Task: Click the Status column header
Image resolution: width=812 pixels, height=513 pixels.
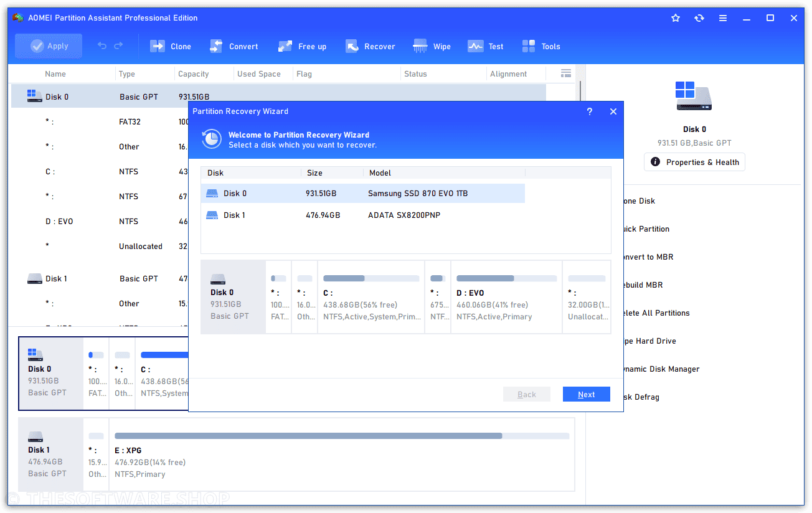Action: (x=415, y=73)
